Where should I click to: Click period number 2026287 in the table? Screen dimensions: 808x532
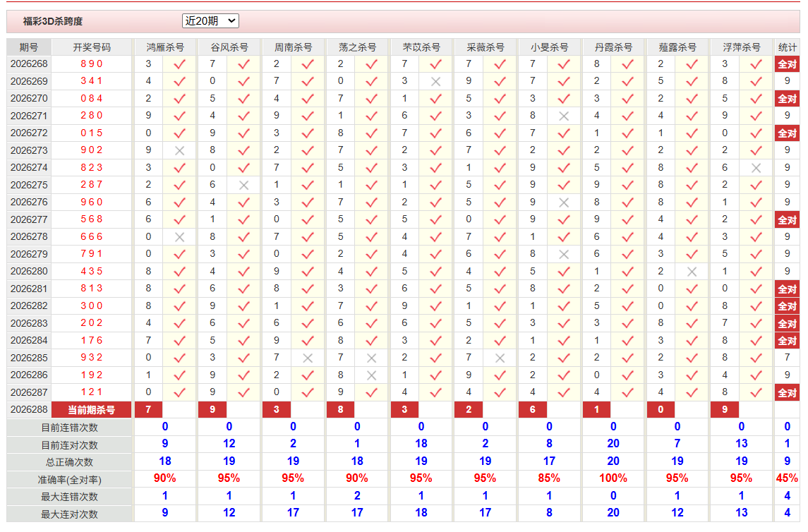click(x=29, y=392)
